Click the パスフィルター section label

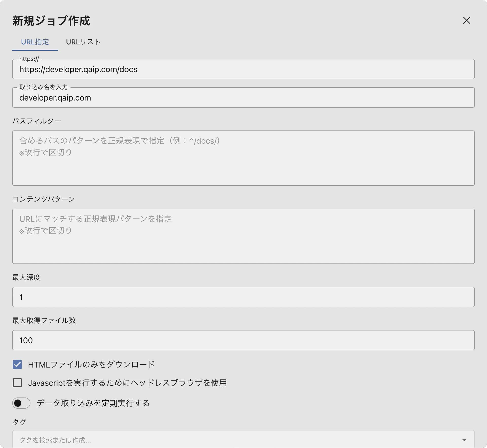tap(37, 121)
